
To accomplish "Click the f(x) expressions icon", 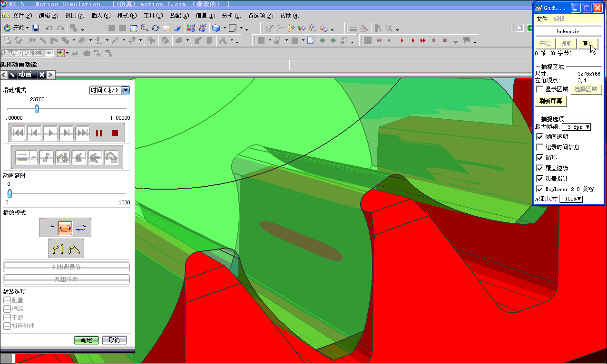I will [x=32, y=40].
